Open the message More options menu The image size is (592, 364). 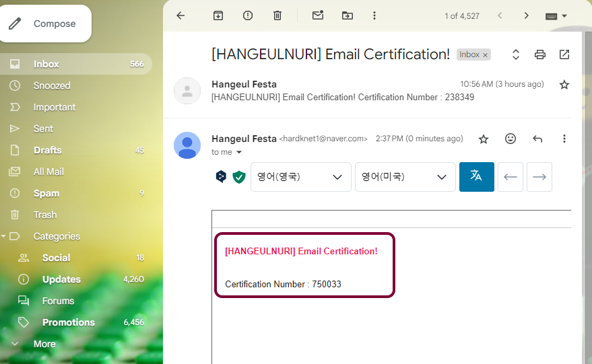(564, 139)
